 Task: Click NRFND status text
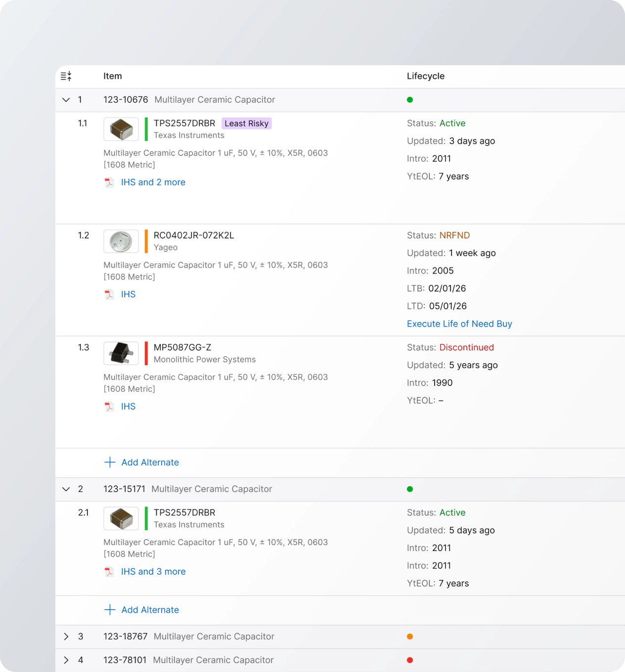point(454,236)
